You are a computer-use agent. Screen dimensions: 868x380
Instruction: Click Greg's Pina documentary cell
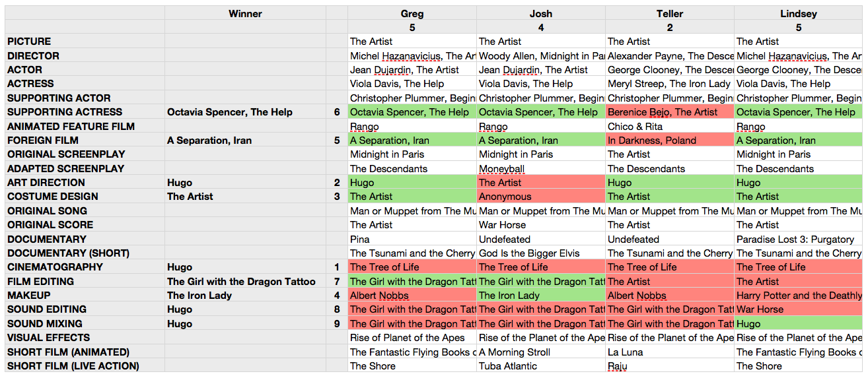(x=412, y=239)
